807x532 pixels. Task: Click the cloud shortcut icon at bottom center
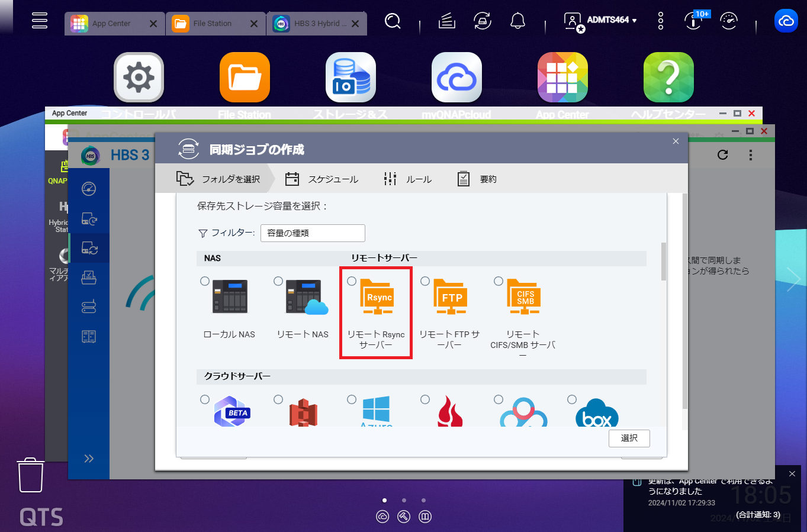(x=382, y=517)
